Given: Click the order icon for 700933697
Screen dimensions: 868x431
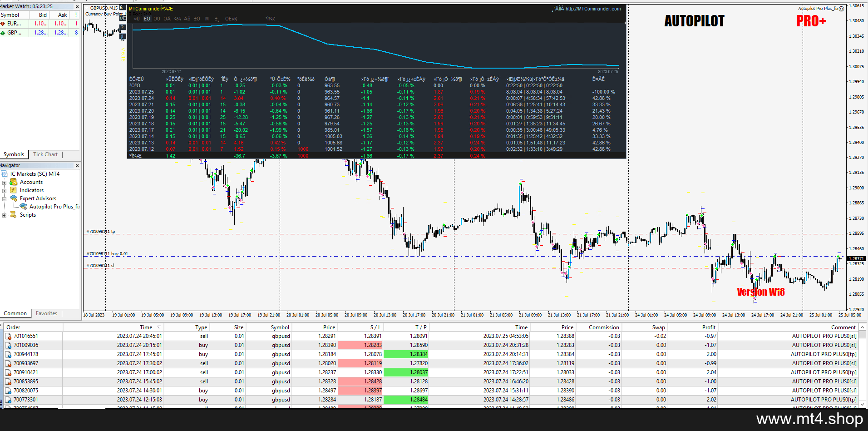Looking at the screenshot, I should click(x=8, y=363).
